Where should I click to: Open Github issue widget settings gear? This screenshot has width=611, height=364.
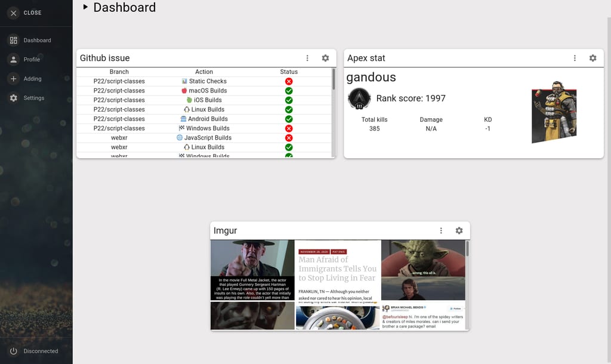click(x=325, y=58)
